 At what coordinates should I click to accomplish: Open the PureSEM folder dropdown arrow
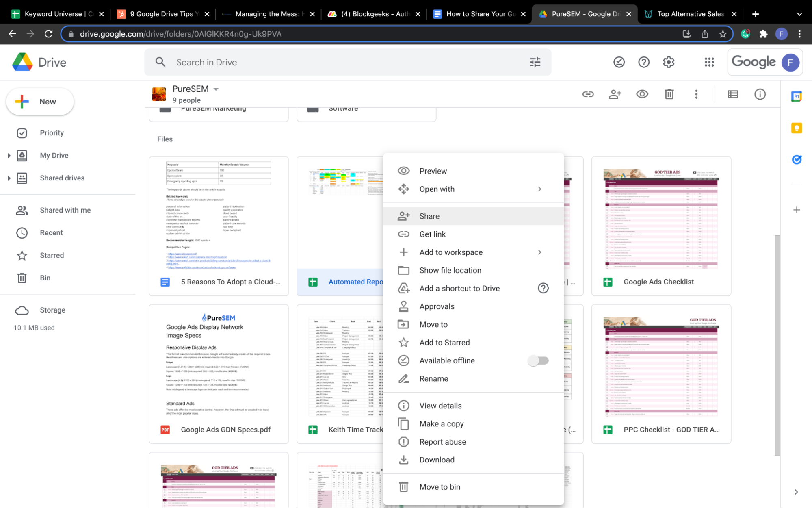tap(216, 89)
